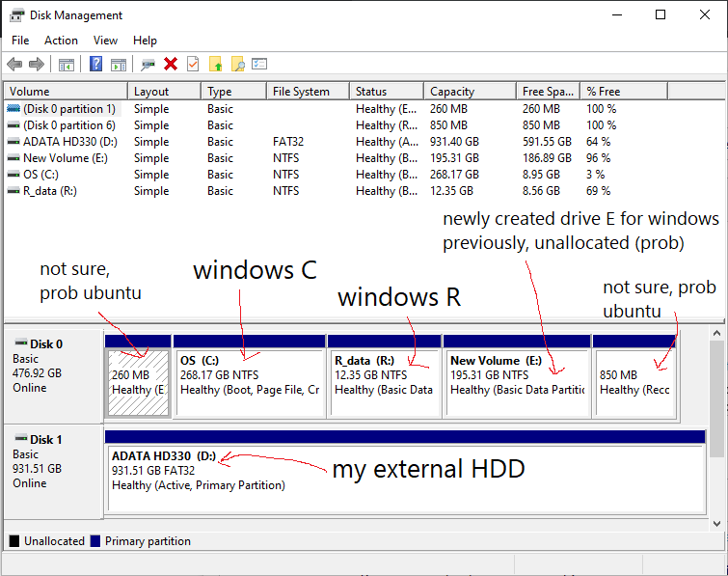
Task: Sort by the Status column header
Action: pos(387,92)
